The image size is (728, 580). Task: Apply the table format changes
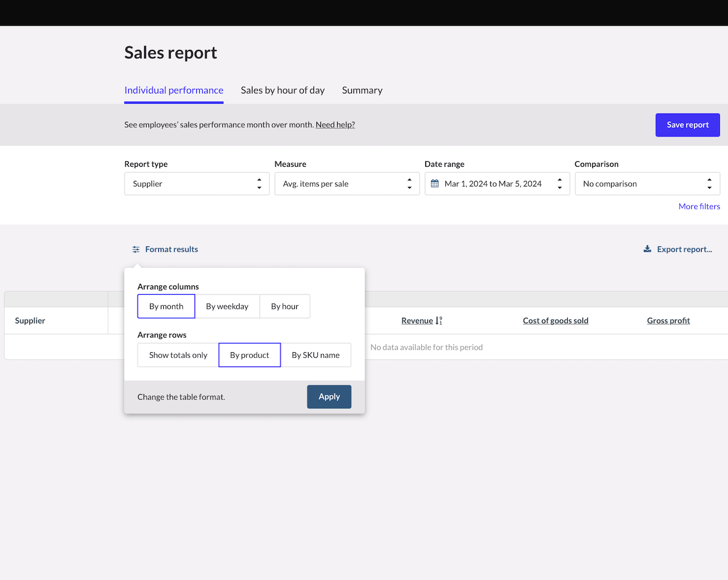[329, 397]
